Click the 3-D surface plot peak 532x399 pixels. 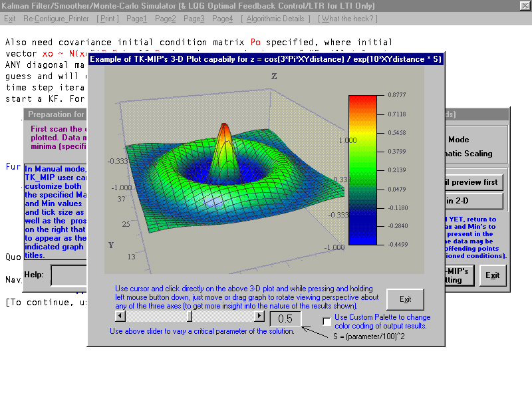click(x=224, y=126)
